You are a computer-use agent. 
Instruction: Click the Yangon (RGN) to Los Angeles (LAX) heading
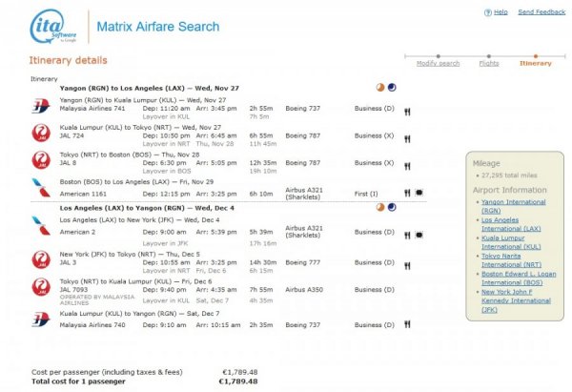tap(150, 88)
